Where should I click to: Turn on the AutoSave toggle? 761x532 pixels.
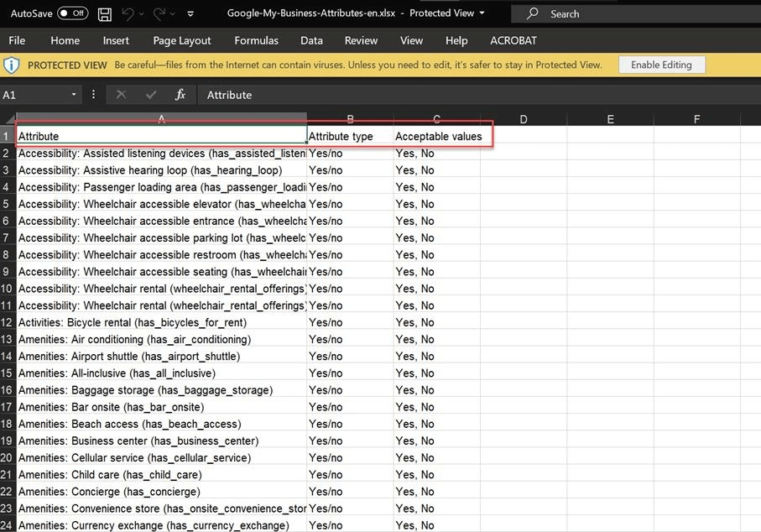pyautogui.click(x=70, y=13)
